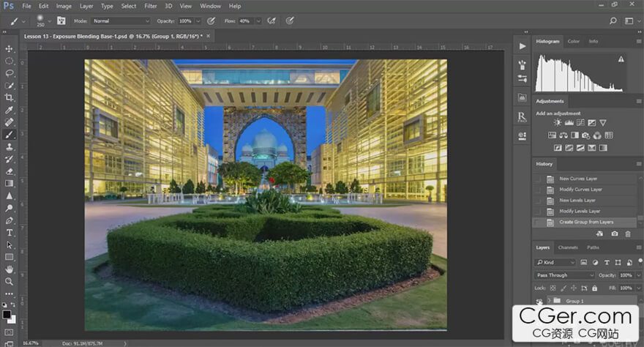Select the Lasso tool
Viewport: 644px width, 347px height.
9,73
